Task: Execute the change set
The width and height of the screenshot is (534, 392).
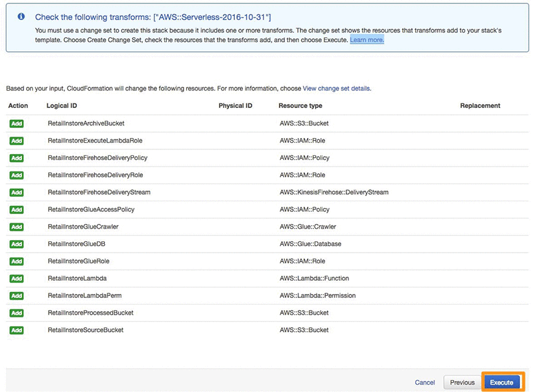Action: tap(501, 382)
